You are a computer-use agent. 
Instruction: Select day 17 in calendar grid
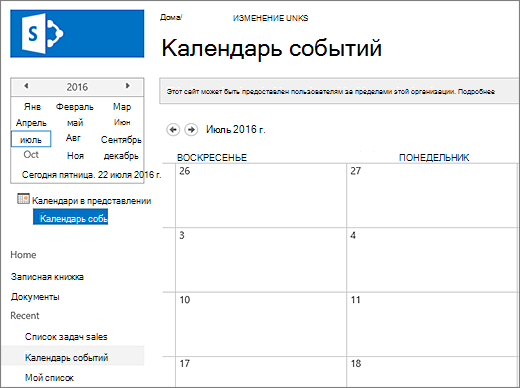point(261,372)
